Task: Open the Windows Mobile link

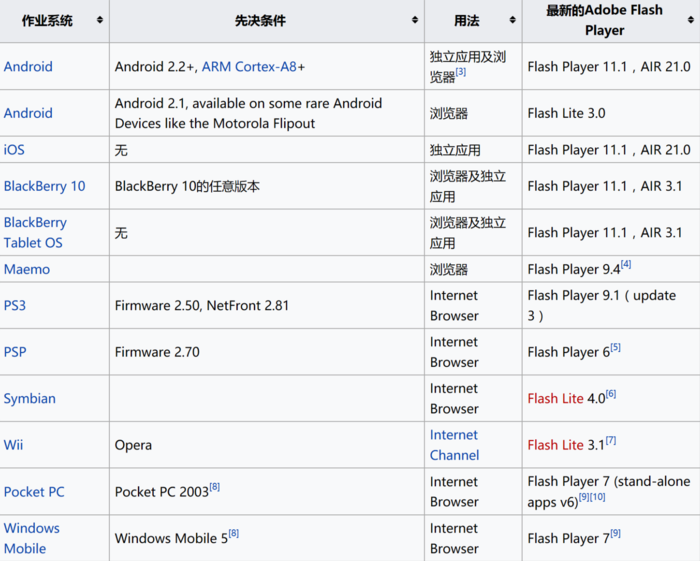Action: click(31, 538)
